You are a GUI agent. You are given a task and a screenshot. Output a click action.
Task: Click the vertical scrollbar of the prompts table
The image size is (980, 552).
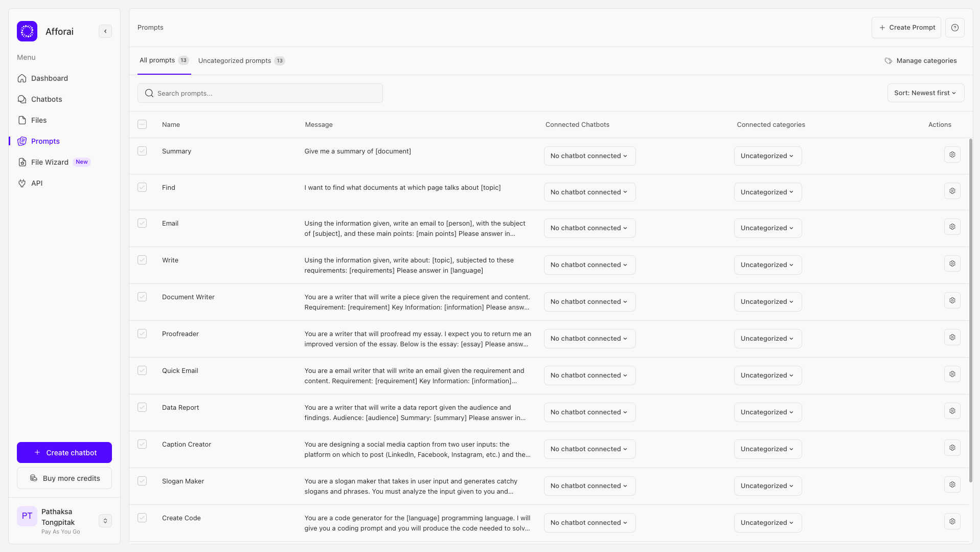point(971,307)
